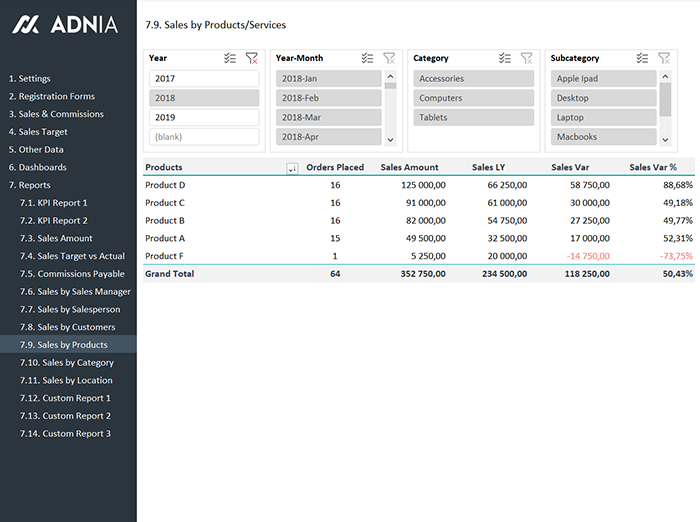Toggle Computers in Category slicer
Screen dimensions: 700x522
click(x=472, y=98)
